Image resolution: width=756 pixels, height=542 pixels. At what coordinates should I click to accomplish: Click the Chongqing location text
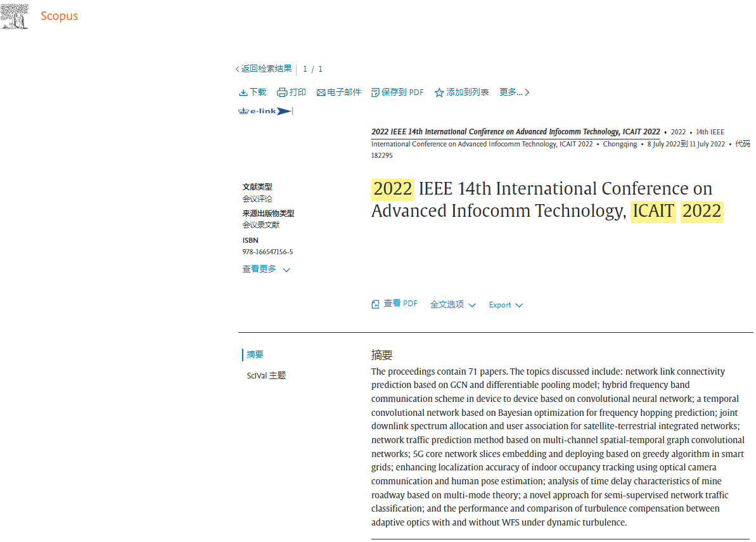tap(620, 144)
